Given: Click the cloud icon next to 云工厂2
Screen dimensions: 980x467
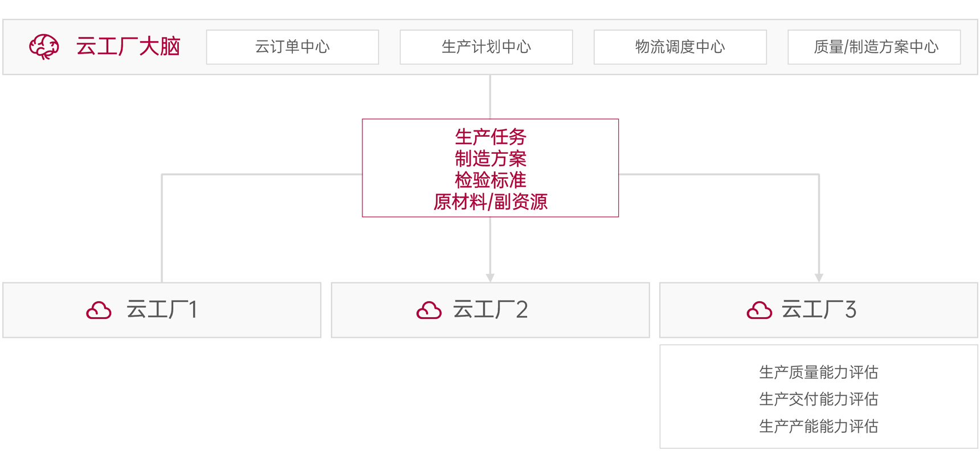Looking at the screenshot, I should [429, 310].
